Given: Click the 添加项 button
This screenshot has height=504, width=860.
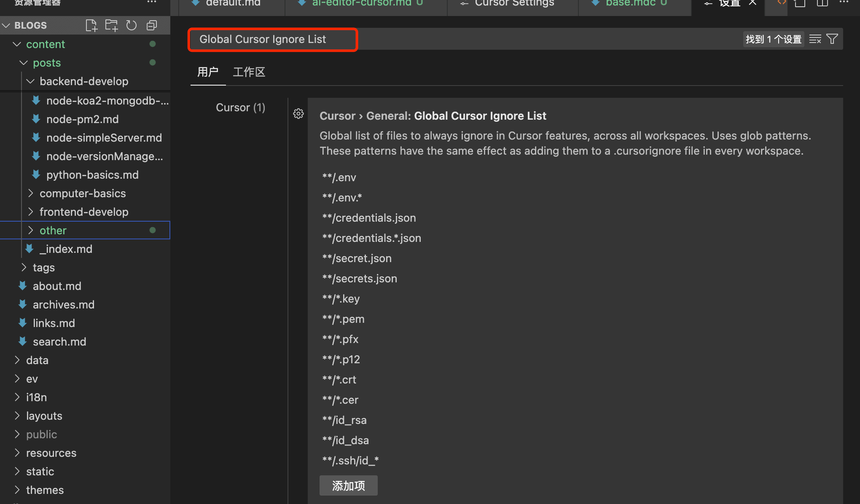Looking at the screenshot, I should [349, 486].
